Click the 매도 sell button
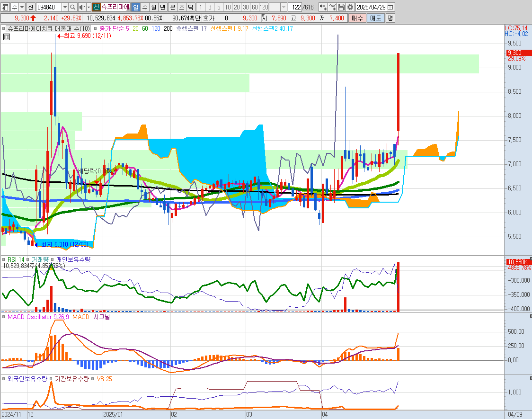Viewport: 532px width, 419px height. [x=376, y=18]
